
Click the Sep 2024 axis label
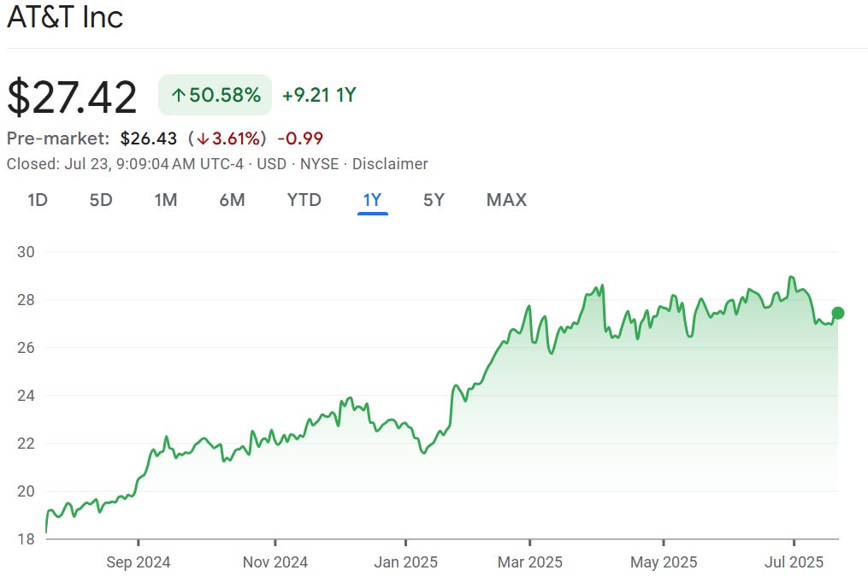(138, 562)
